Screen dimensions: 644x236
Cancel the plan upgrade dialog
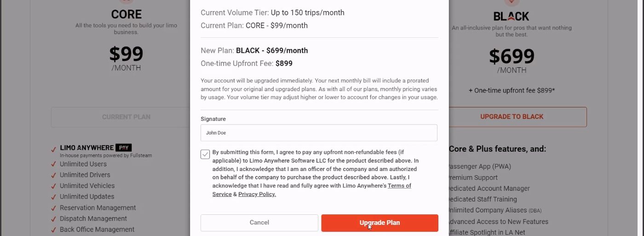point(259,223)
